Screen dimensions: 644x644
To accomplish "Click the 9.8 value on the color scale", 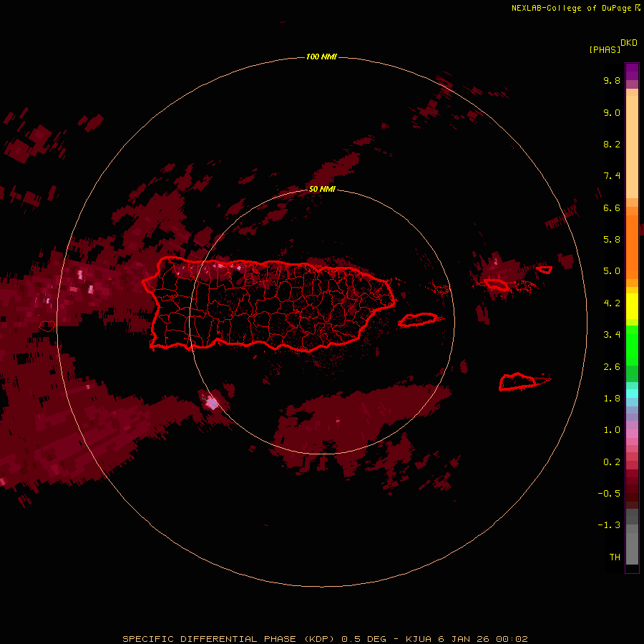I will click(x=612, y=80).
